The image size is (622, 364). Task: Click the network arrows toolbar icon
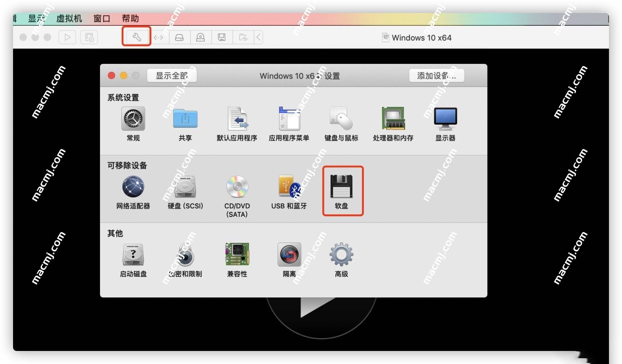pyautogui.click(x=158, y=37)
